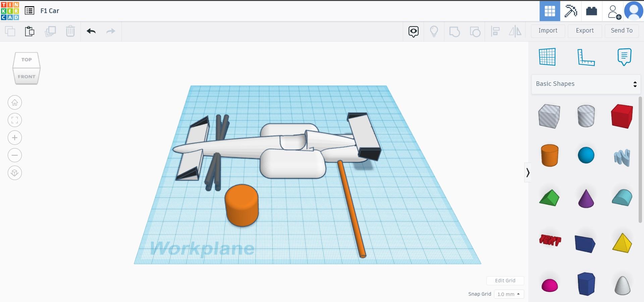This screenshot has width=644, height=302.
Task: Toggle the light bulb hide tool
Action: tap(434, 32)
